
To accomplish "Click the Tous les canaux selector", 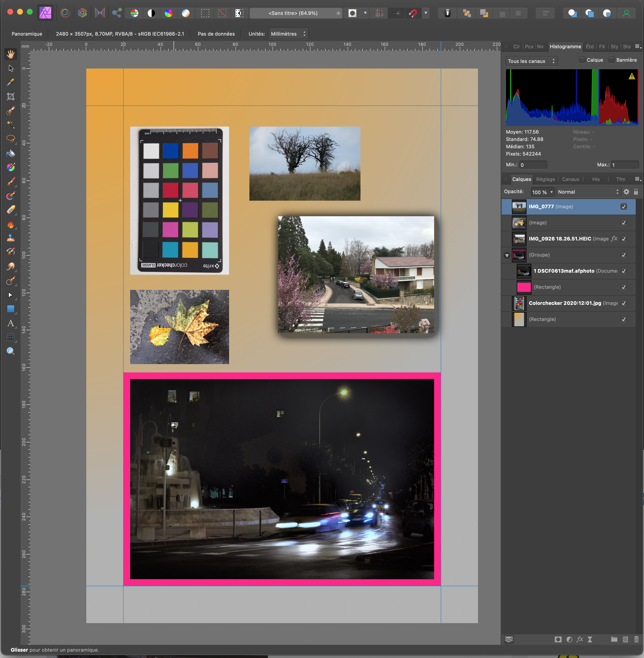I will point(531,61).
